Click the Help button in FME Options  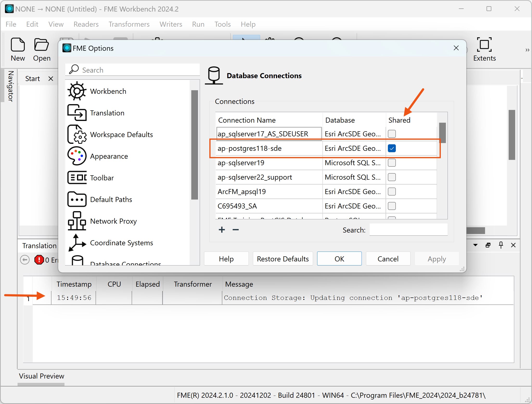226,259
